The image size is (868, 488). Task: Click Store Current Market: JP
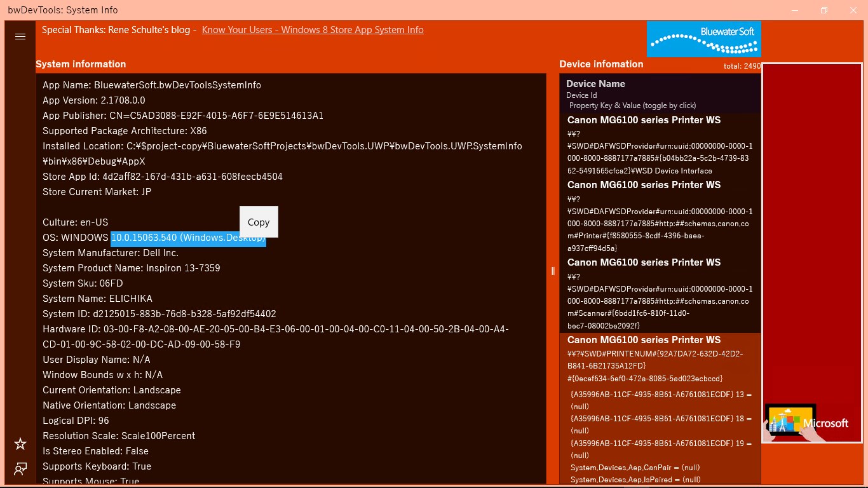coord(97,192)
